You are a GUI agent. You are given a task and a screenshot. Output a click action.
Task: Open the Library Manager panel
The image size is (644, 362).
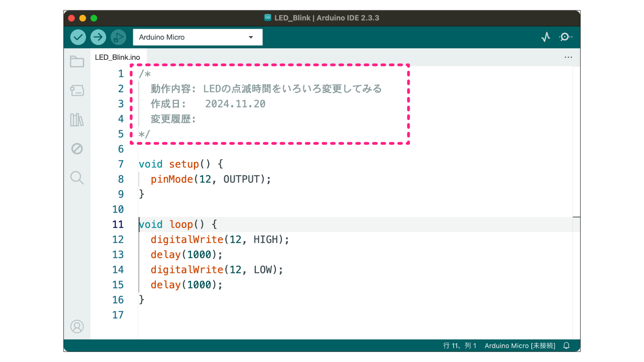77,120
